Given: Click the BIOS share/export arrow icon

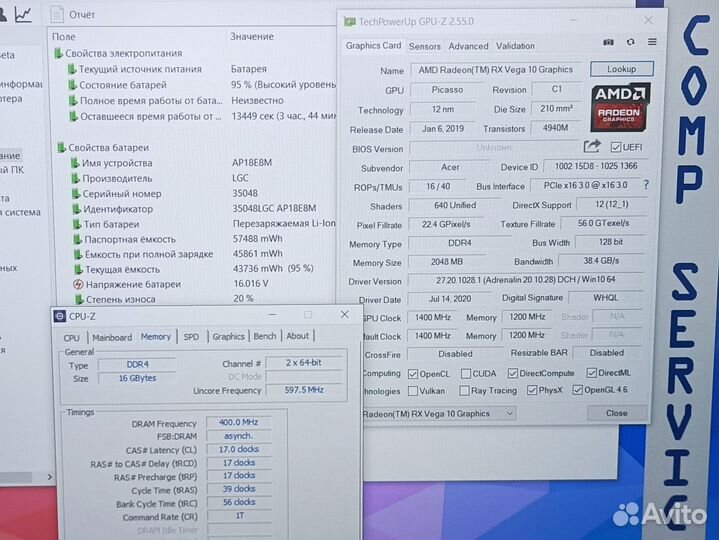Looking at the screenshot, I should point(592,146).
